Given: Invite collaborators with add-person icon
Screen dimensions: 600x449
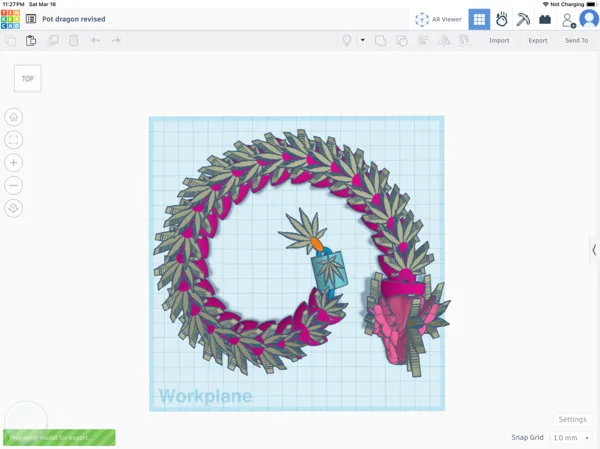Looking at the screenshot, I should (x=569, y=20).
